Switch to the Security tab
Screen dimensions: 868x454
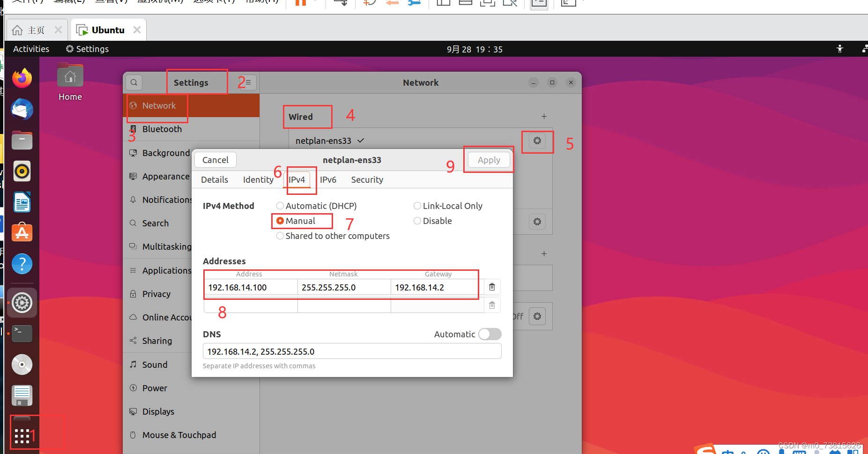point(367,179)
